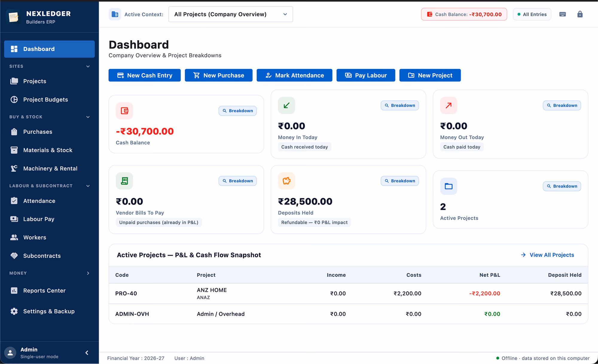Open Dashboard in the sidebar
The image size is (598, 364).
tap(49, 49)
